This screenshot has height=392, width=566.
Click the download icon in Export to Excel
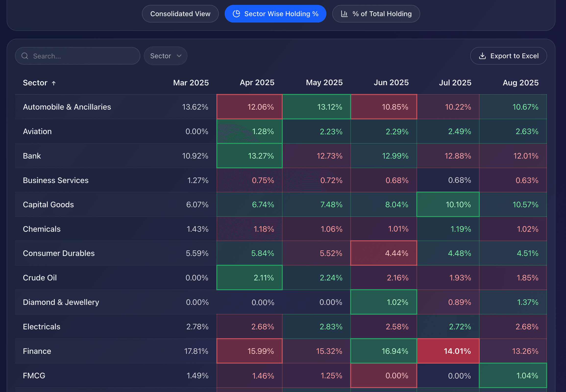482,56
